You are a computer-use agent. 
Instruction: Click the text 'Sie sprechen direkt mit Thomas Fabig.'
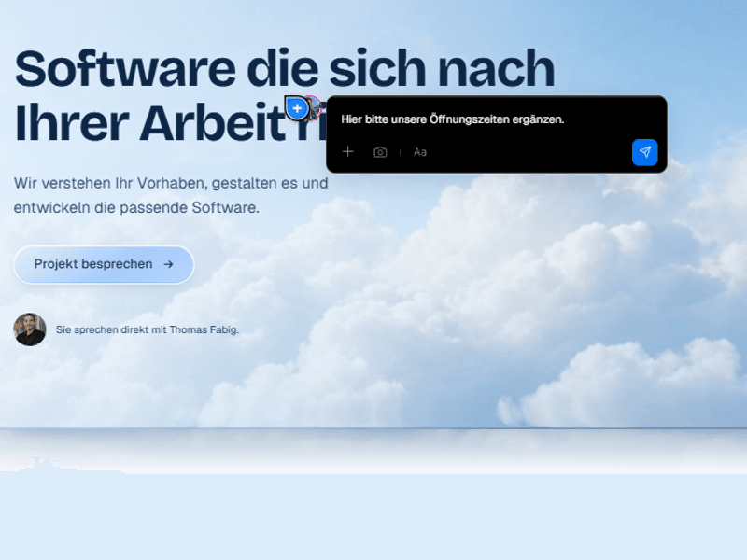click(148, 329)
